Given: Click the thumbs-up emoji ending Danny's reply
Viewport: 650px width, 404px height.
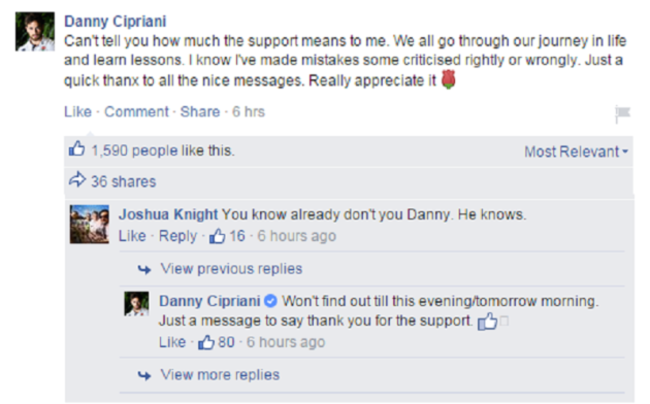Looking at the screenshot, I should (488, 322).
